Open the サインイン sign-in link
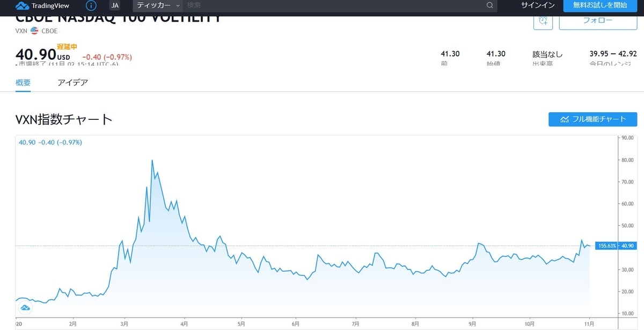Image resolution: width=644 pixels, height=330 pixels. tap(538, 5)
